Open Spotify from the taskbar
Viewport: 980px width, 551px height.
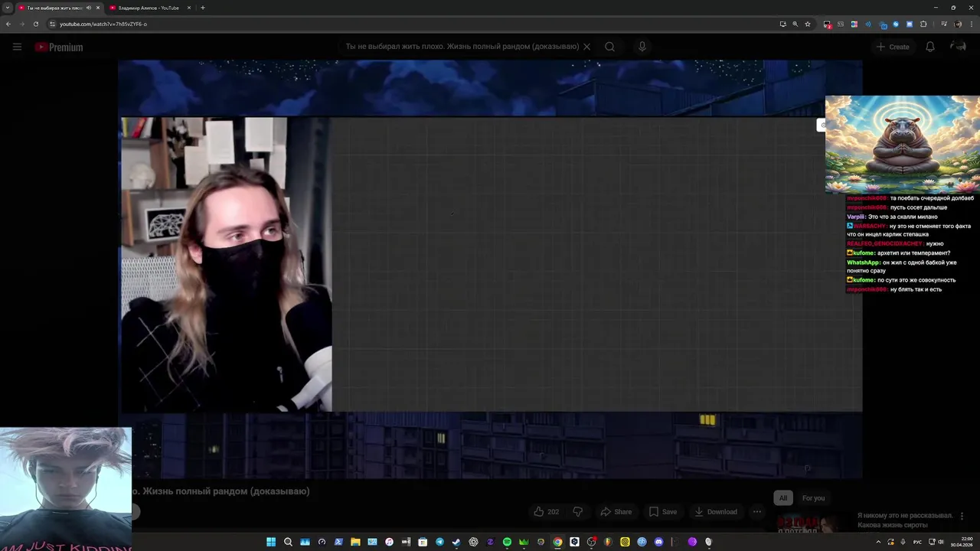[507, 542]
